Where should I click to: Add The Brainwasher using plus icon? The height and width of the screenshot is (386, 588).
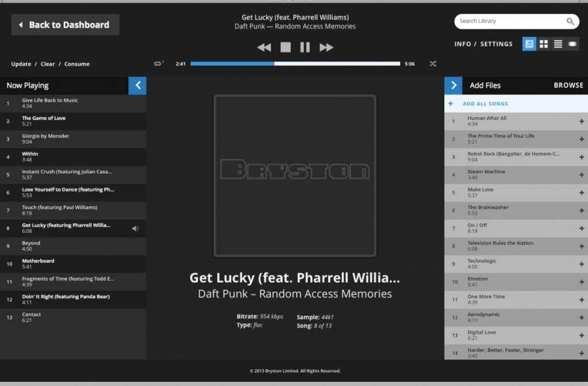pyautogui.click(x=581, y=210)
